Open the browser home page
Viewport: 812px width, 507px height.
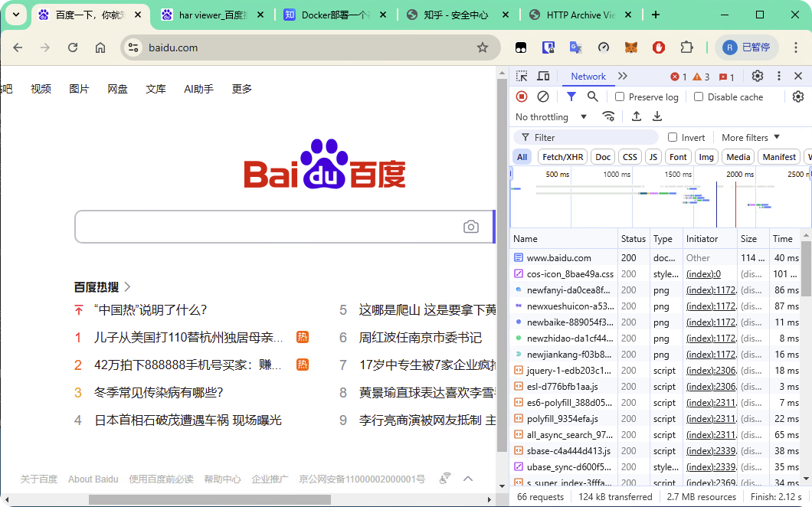100,47
